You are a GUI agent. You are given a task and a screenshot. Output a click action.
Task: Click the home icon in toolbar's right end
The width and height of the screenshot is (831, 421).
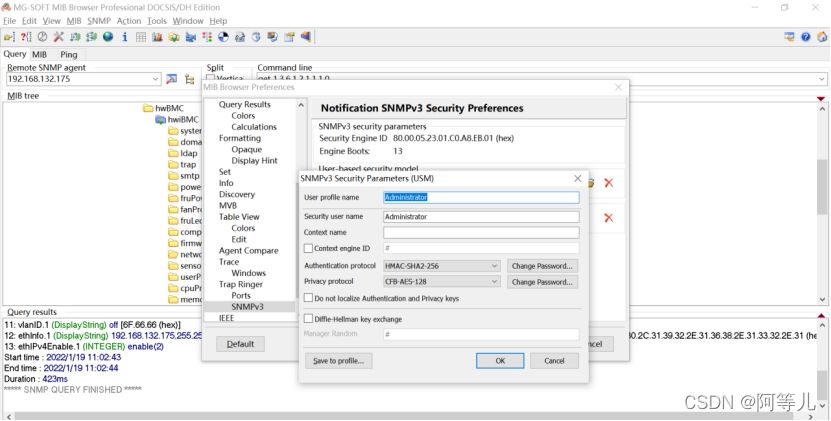(x=822, y=37)
